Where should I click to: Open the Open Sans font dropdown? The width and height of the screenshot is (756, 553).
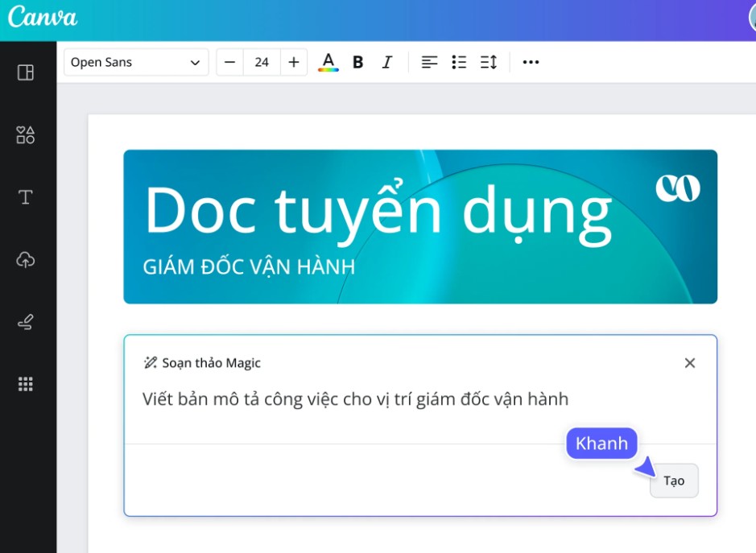(x=136, y=62)
